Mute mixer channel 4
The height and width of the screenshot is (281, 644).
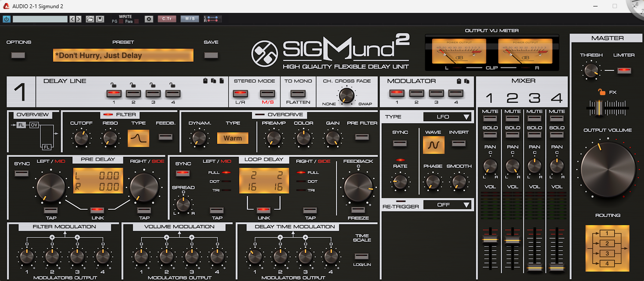point(557,119)
